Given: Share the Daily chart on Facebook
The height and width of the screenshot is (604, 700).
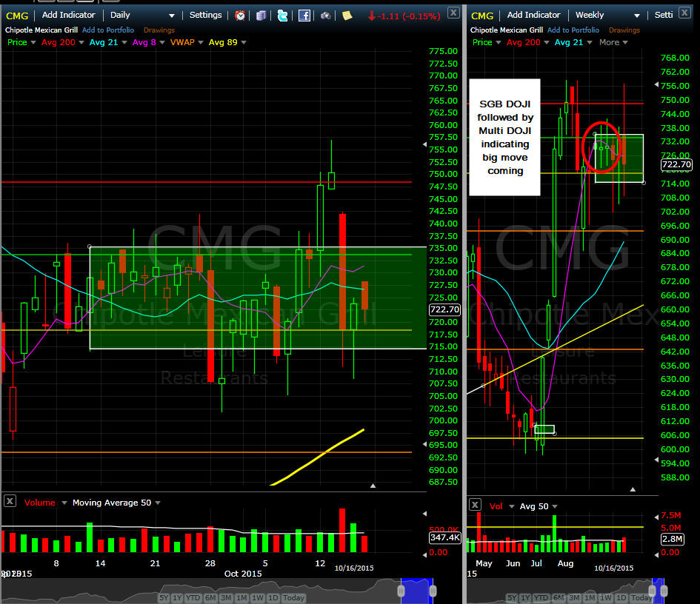Looking at the screenshot, I should 304,16.
